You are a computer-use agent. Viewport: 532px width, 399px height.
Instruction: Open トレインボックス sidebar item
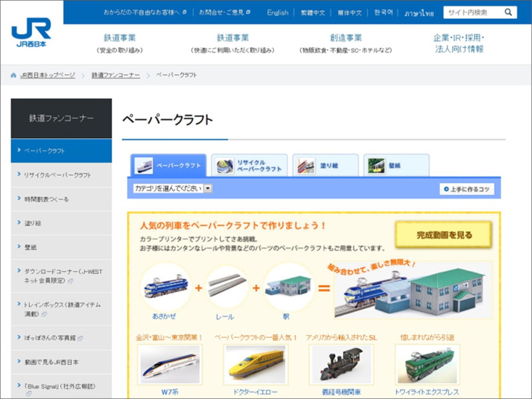tap(61, 309)
